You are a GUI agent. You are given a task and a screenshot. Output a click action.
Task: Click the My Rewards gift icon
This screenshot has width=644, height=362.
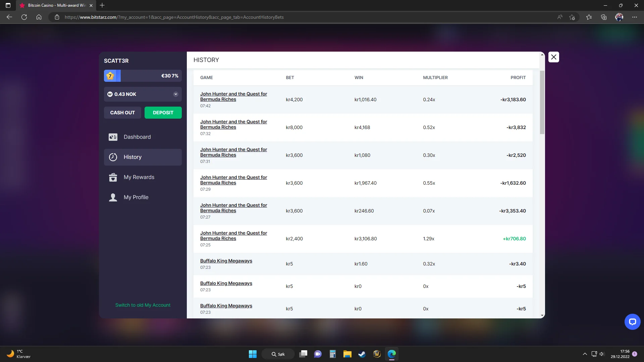click(113, 177)
